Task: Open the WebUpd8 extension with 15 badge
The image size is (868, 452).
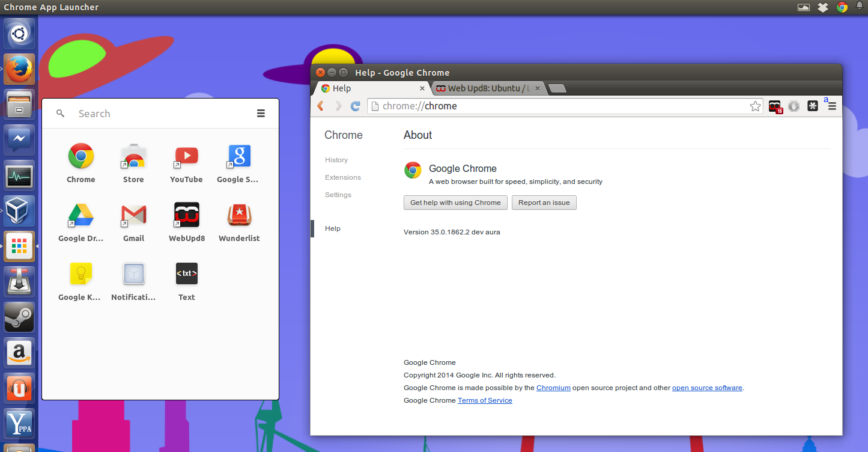Action: [775, 106]
